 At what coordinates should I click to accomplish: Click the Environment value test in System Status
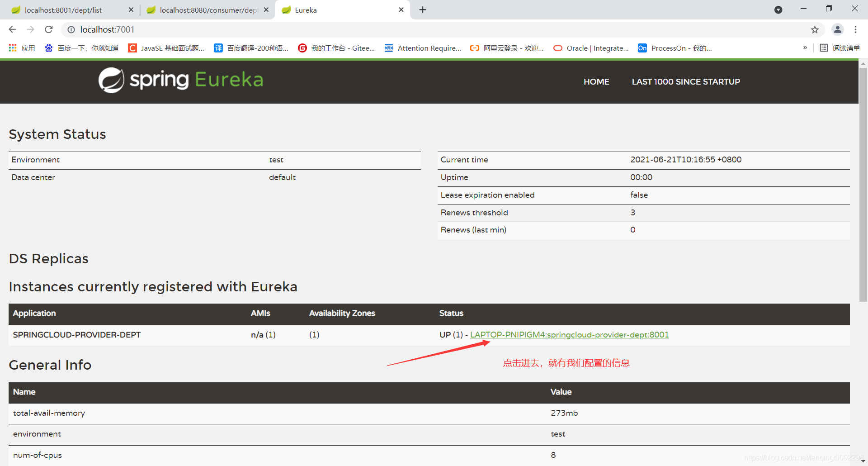[276, 160]
